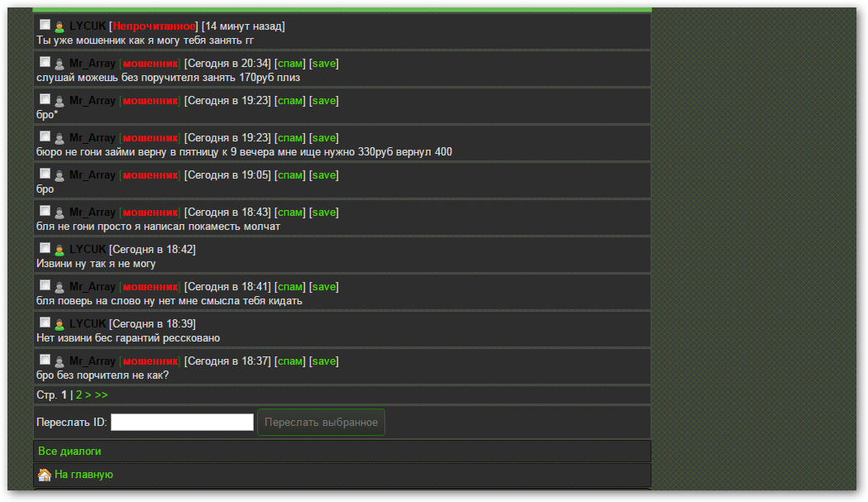Report the 20:34 message as спам
The height and width of the screenshot is (502, 868).
point(290,64)
